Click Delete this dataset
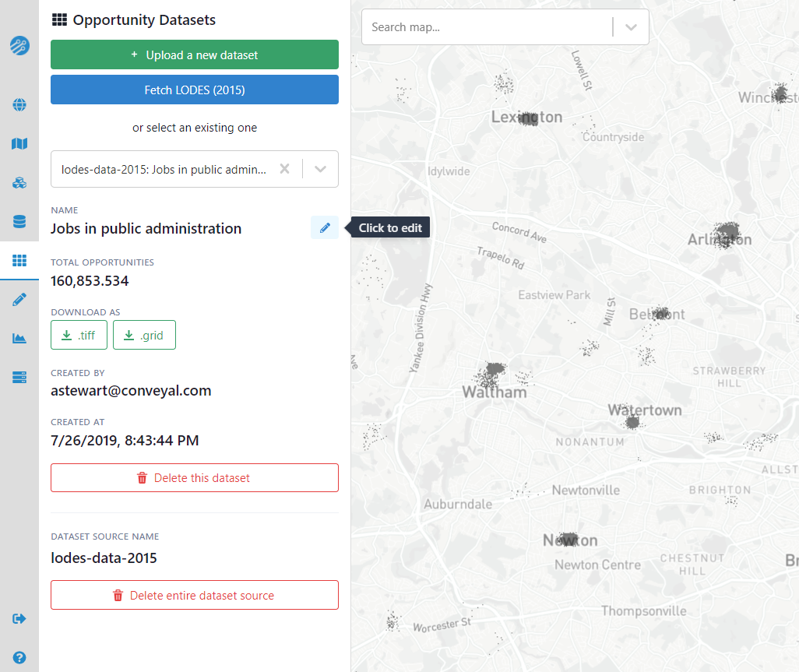 pos(194,477)
